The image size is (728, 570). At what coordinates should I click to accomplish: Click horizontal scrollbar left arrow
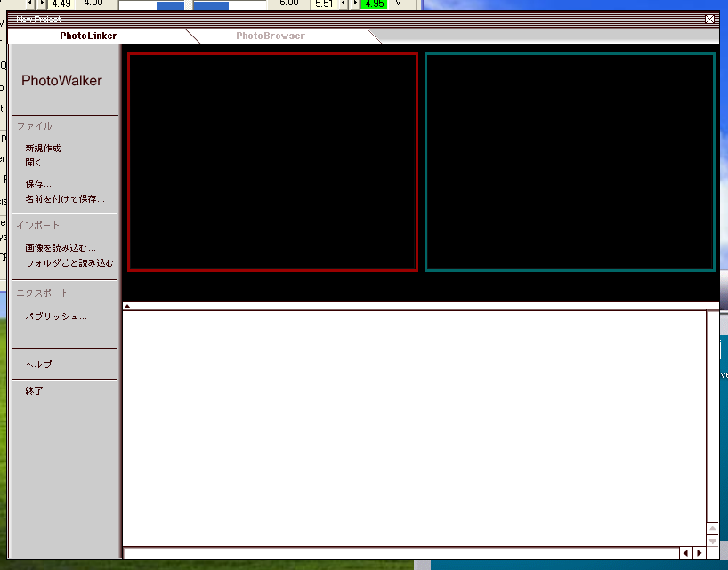685,553
